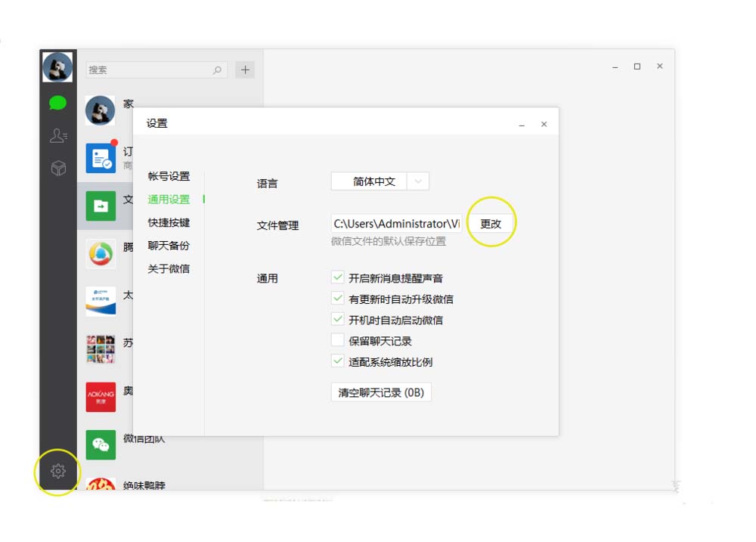Screen dimensions: 756x542
Task: Enable 保留聊天记录 checkbox
Action: pos(338,340)
